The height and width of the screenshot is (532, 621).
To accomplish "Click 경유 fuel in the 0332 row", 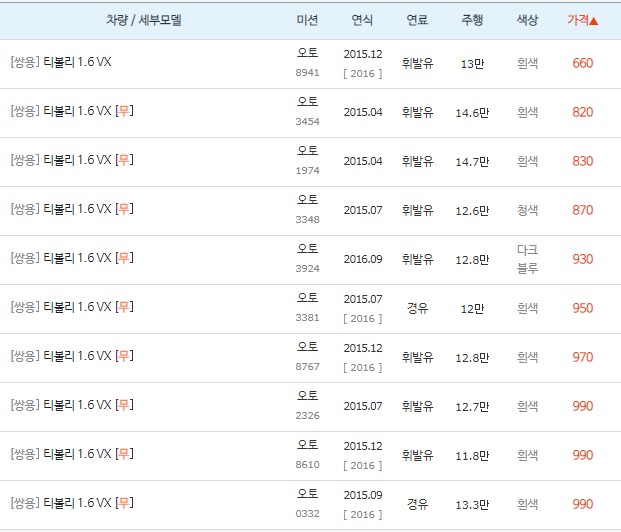I will 417,504.
